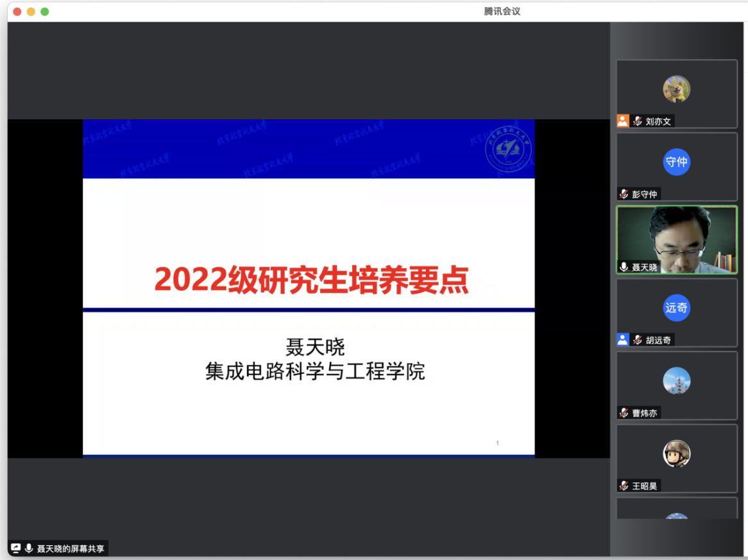This screenshot has width=748, height=560.
Task: Click the blue 远奇 avatar circle
Action: coord(677,308)
